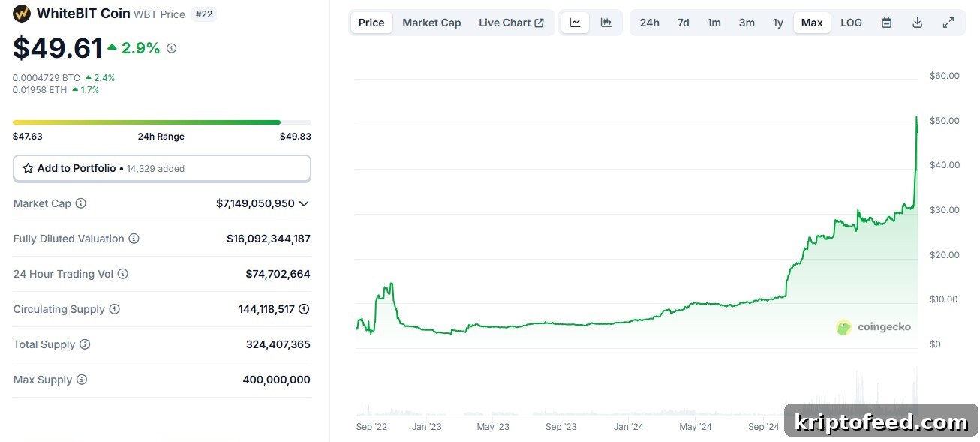
Task: Click the $16,092,344,187 valuation value
Action: tap(269, 239)
